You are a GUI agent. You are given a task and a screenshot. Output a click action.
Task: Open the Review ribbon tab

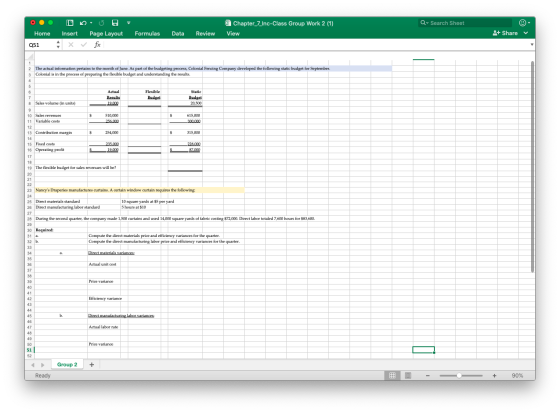[205, 34]
